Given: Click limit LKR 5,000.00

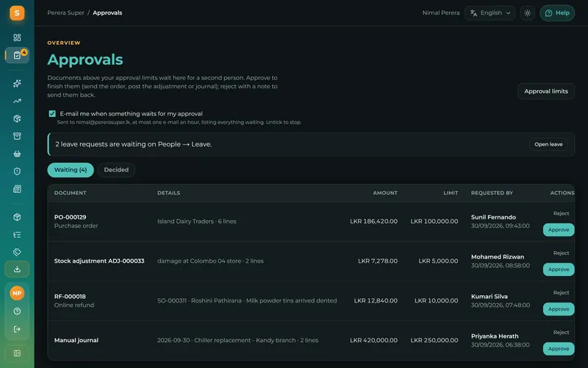Looking at the screenshot, I should click(x=438, y=261).
